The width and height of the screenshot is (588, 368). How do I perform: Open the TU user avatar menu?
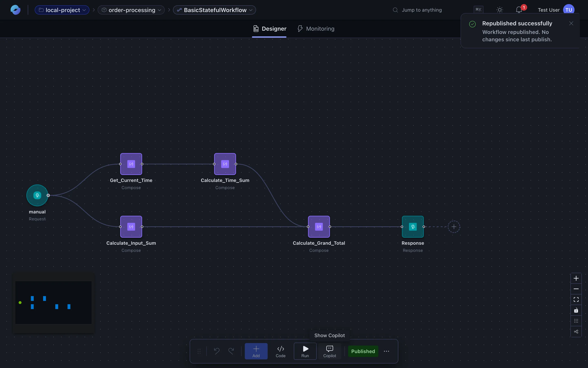click(x=569, y=10)
